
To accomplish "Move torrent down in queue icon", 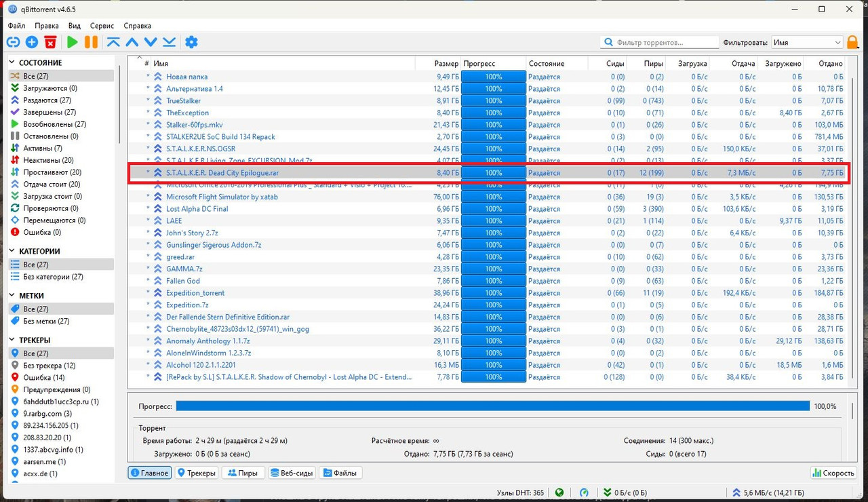I will (x=151, y=42).
